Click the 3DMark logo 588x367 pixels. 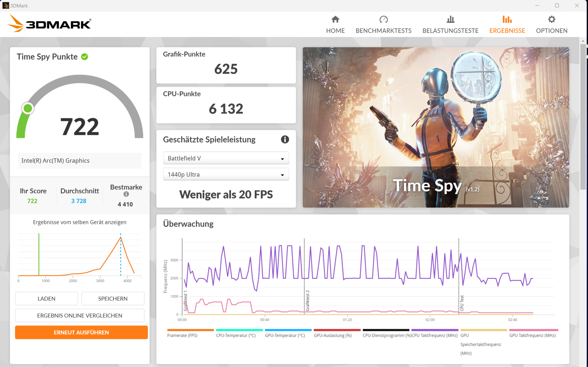tap(50, 24)
